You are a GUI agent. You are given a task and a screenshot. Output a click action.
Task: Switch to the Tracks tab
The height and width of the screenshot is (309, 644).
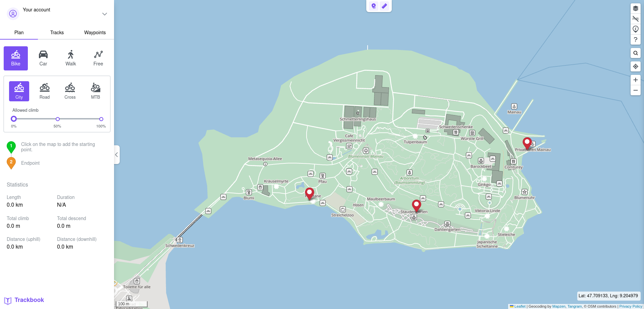57,33
